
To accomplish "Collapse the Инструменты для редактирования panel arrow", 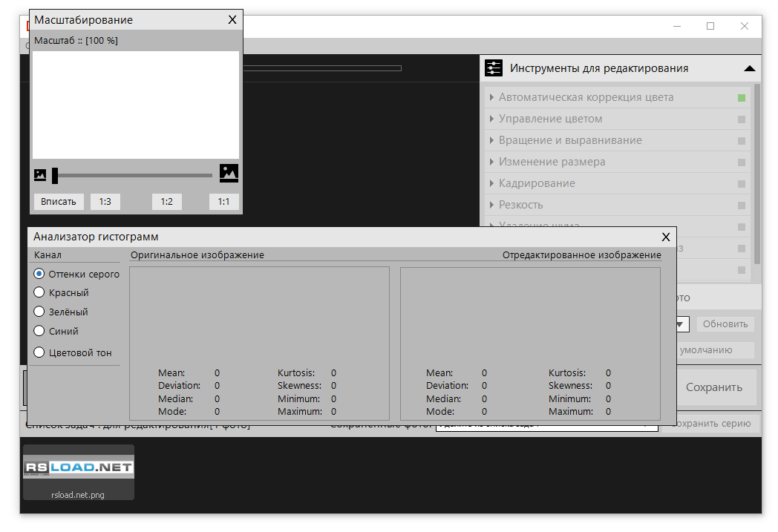I will tap(749, 68).
